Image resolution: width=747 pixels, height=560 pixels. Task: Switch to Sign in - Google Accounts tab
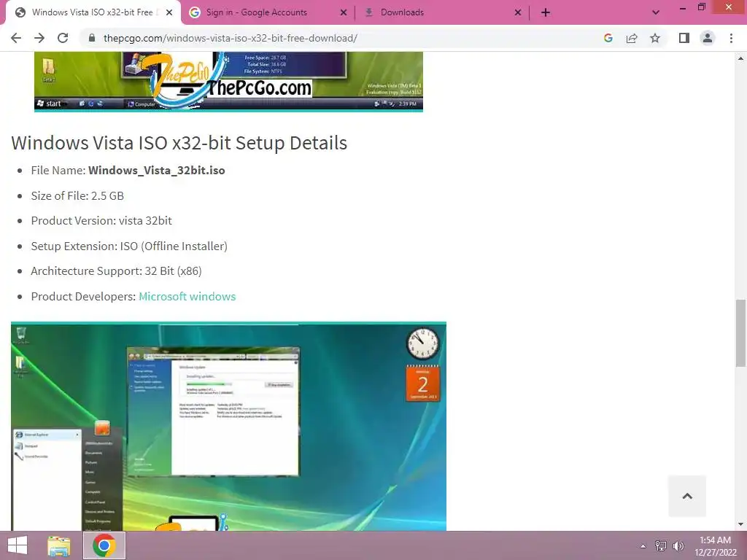tap(268, 12)
